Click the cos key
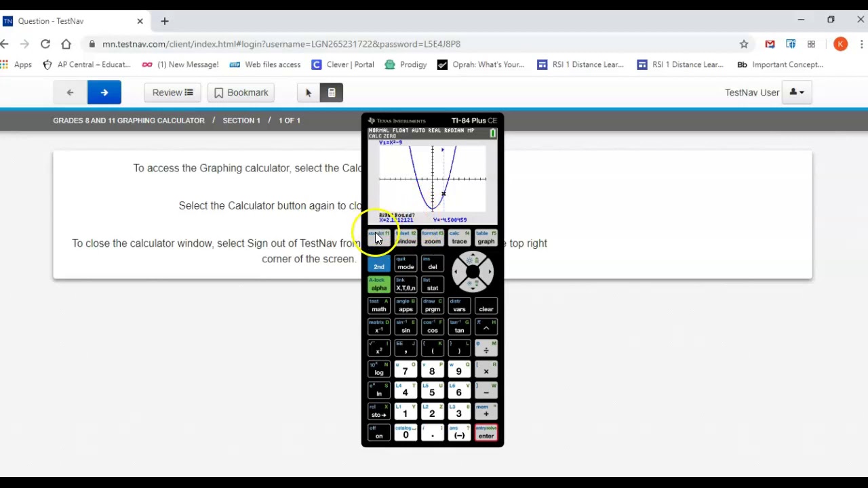Image resolution: width=868 pixels, height=488 pixels. [x=433, y=327]
